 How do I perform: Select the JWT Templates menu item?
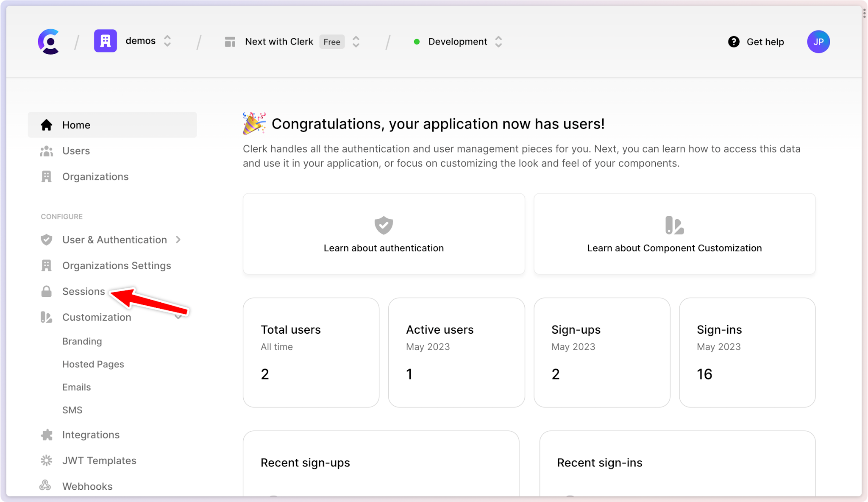[x=100, y=461]
